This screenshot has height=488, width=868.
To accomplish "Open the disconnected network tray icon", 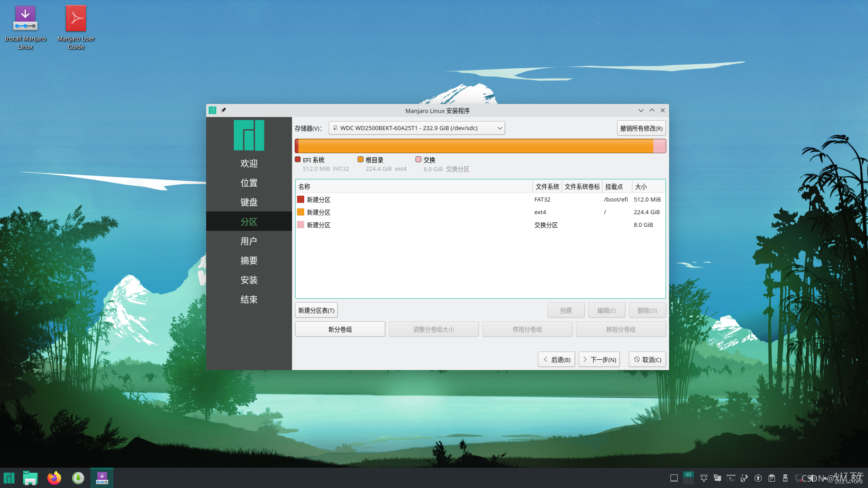I will 799,478.
